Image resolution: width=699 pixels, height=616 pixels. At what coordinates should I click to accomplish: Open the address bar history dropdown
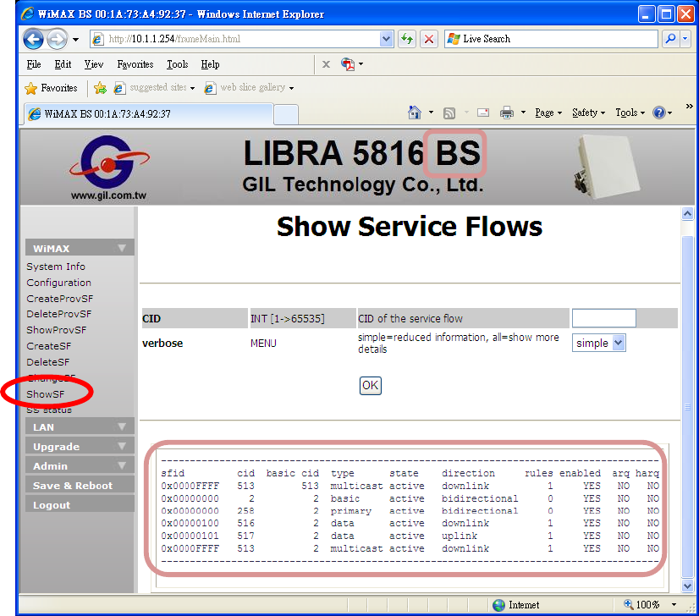coord(386,39)
